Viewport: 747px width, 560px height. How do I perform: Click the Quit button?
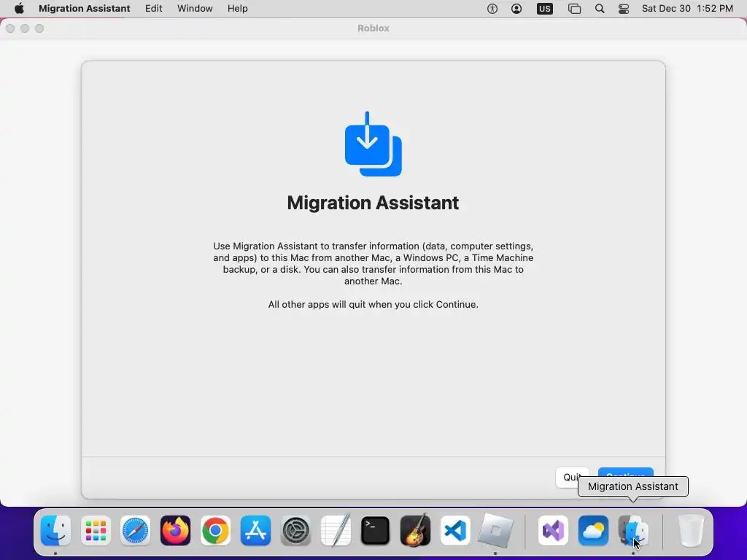(572, 477)
